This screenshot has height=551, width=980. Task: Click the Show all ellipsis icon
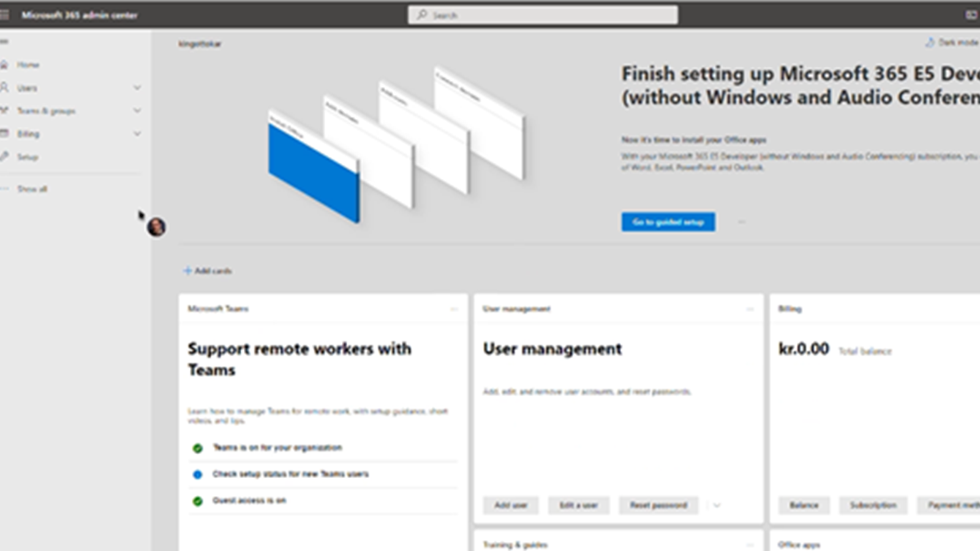pyautogui.click(x=4, y=189)
